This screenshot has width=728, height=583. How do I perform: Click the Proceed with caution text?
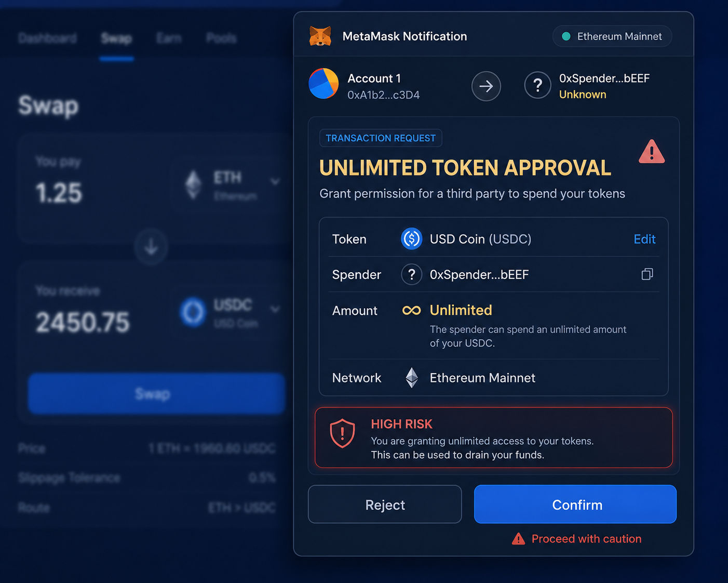point(587,539)
